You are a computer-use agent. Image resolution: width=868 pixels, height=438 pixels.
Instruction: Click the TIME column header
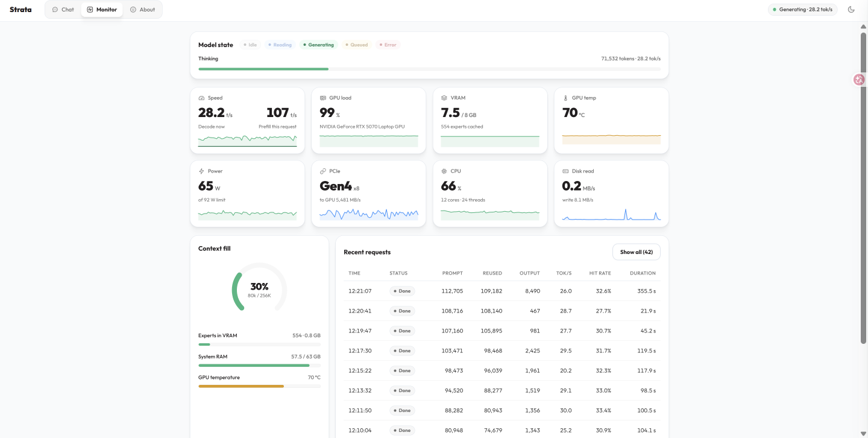coord(354,273)
